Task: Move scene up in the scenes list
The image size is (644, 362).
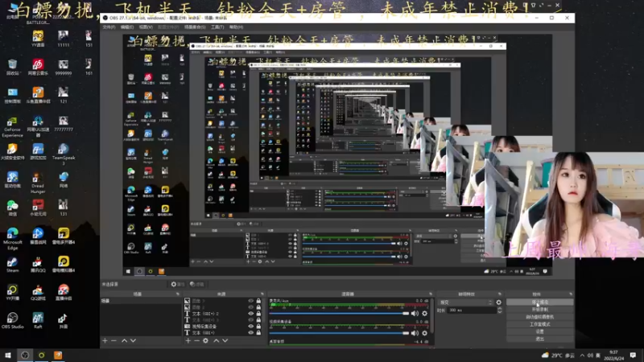Action: point(124,340)
